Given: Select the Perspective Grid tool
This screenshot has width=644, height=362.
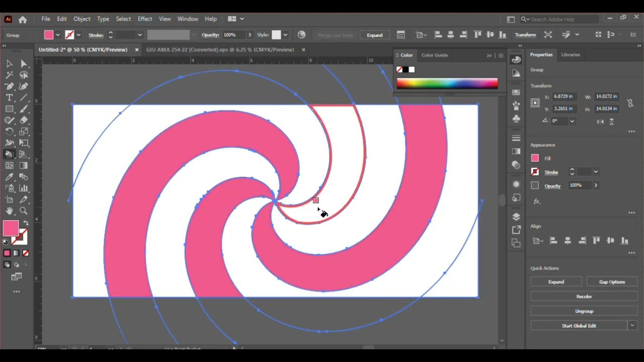Looking at the screenshot, I should coord(24,154).
